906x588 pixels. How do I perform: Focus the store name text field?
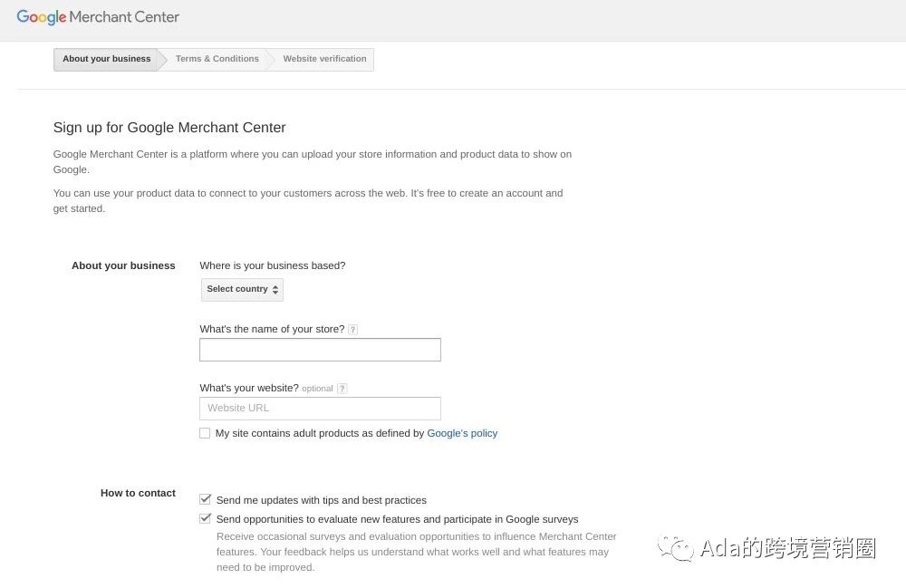tap(320, 350)
